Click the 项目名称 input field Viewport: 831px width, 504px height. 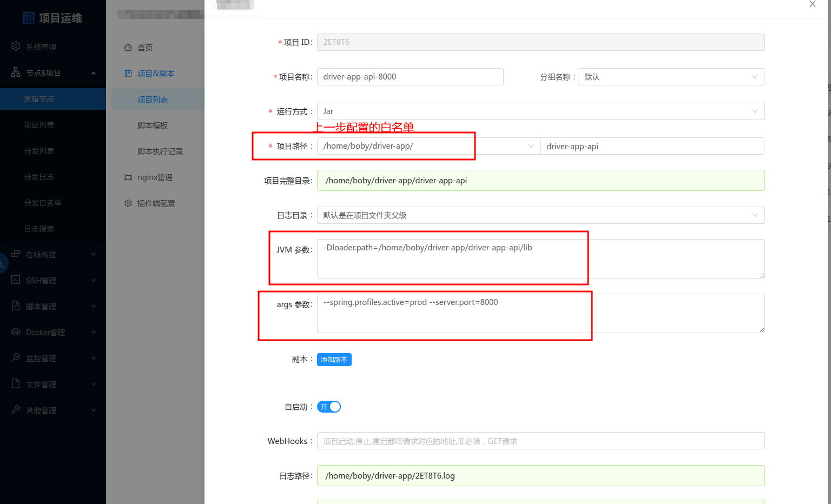[x=410, y=77]
